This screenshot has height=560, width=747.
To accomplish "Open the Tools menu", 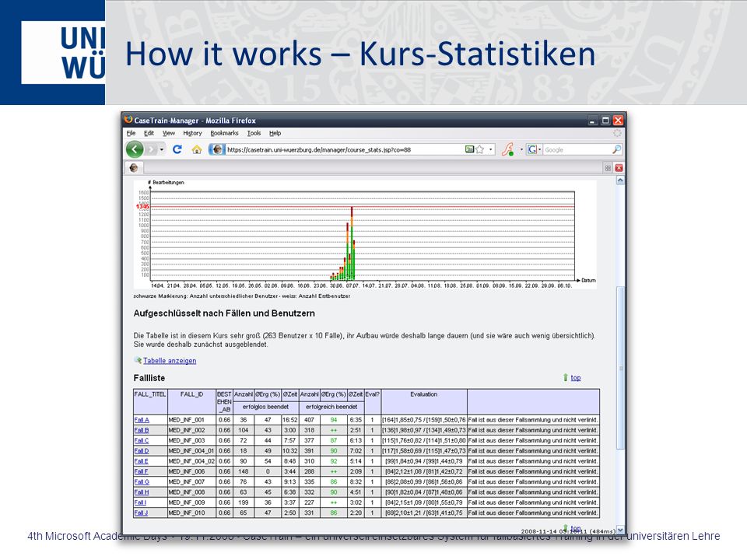I will click(254, 133).
